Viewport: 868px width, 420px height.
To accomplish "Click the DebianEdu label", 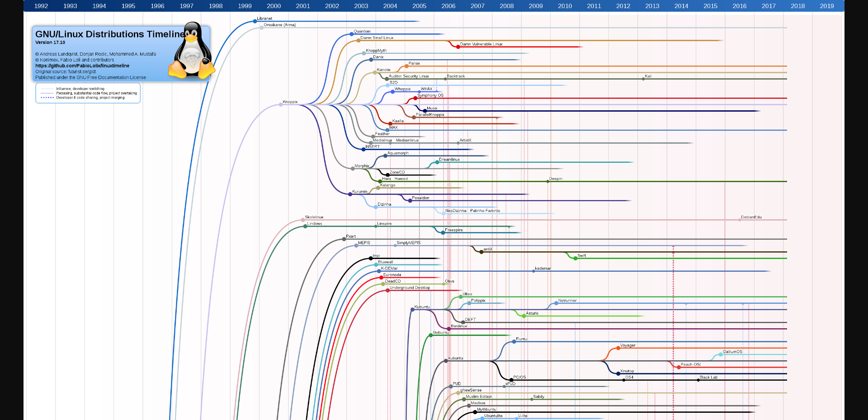I will click(x=751, y=217).
